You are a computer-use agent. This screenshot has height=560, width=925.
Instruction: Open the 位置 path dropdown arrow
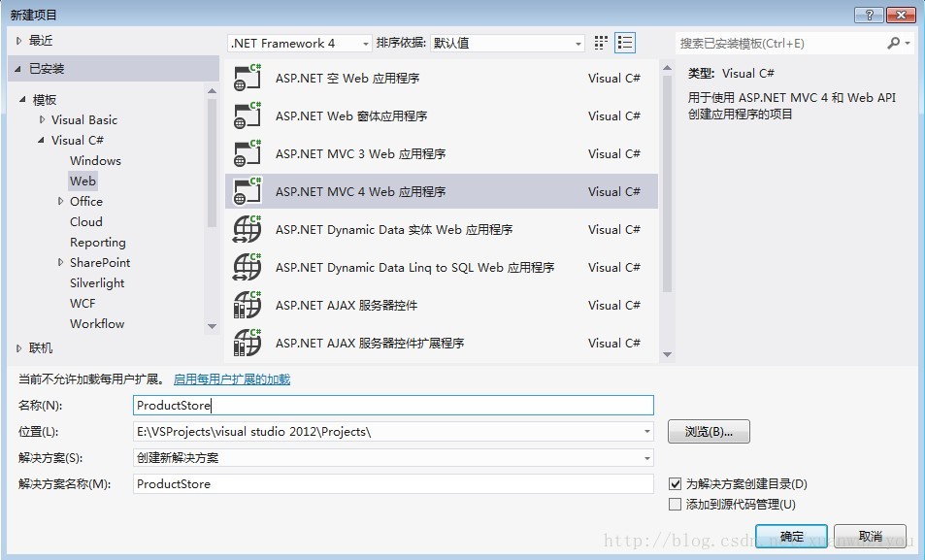[647, 432]
